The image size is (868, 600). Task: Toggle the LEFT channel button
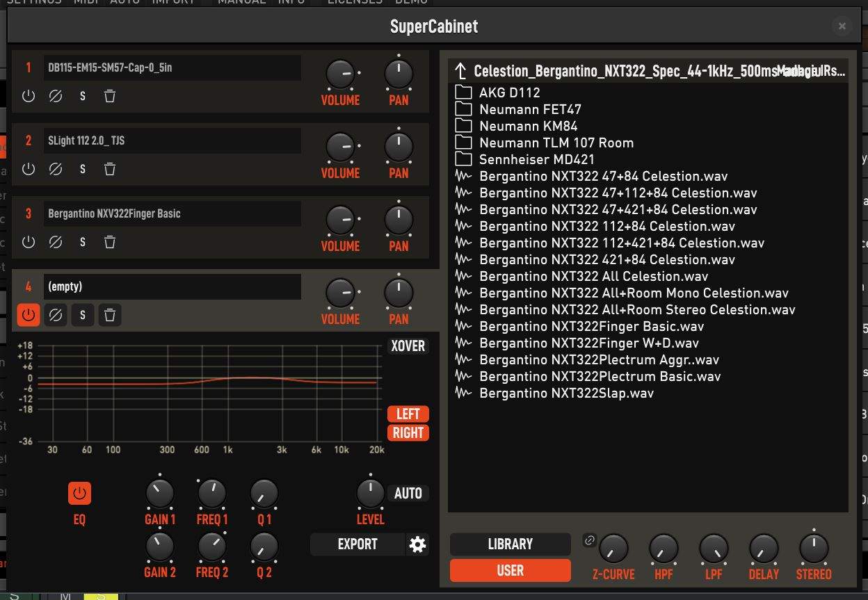click(408, 414)
